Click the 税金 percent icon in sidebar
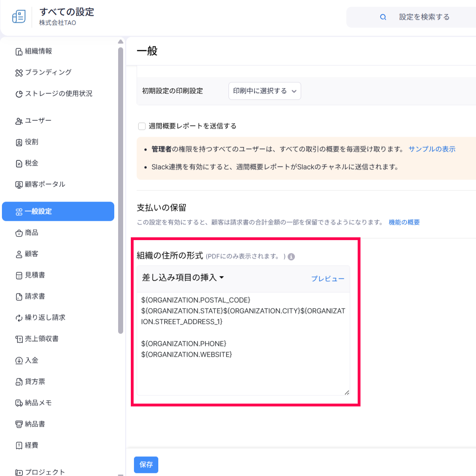The height and width of the screenshot is (476, 476). (19, 164)
